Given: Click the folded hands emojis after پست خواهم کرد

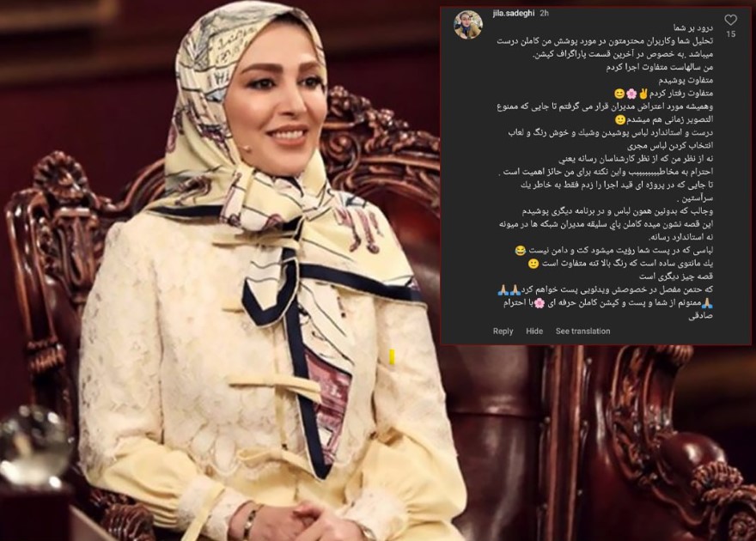Looking at the screenshot, I should 509,290.
